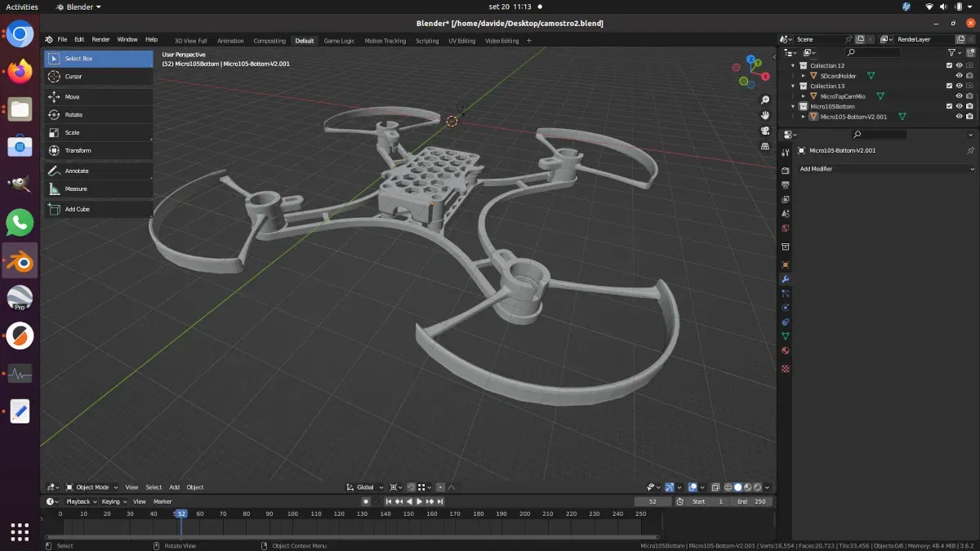Open Blender from the Ubuntu dock

pos(20,261)
